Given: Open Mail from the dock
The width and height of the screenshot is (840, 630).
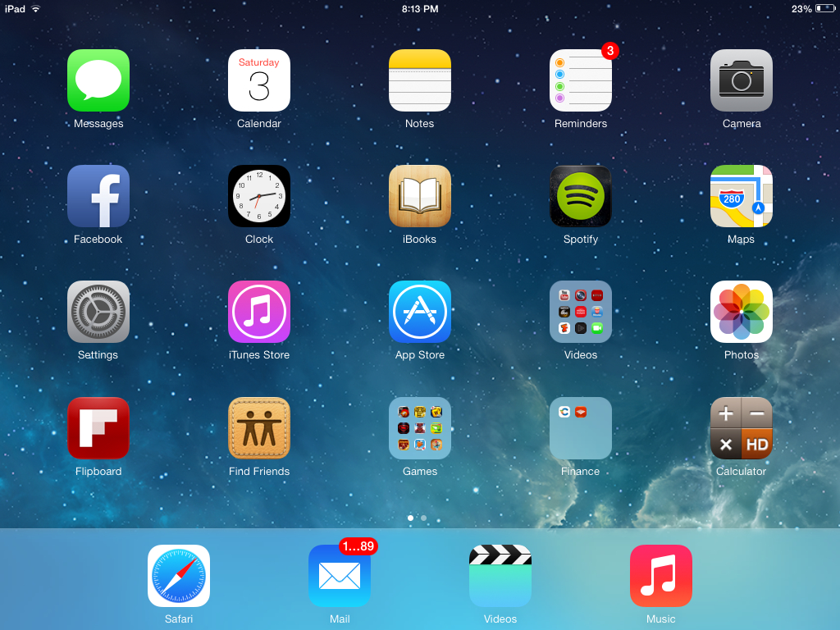Looking at the screenshot, I should pos(339,576).
